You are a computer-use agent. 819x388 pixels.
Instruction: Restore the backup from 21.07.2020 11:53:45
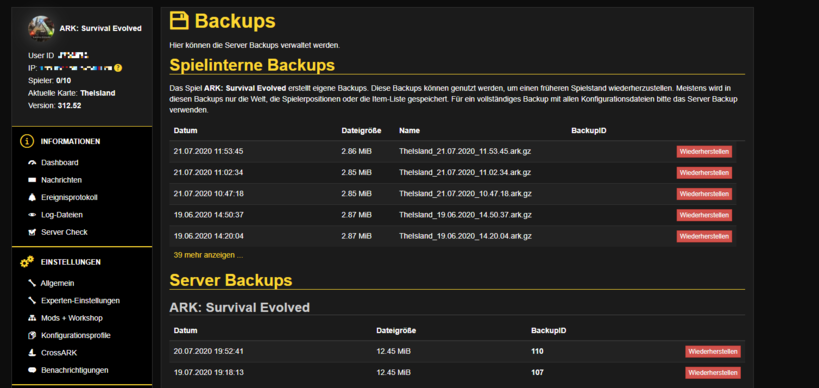pyautogui.click(x=704, y=151)
